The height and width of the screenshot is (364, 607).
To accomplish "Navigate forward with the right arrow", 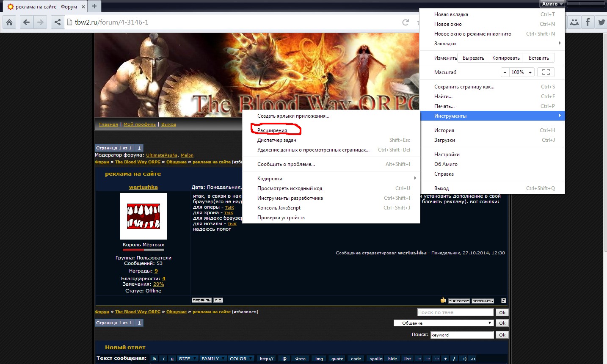I will pos(40,22).
